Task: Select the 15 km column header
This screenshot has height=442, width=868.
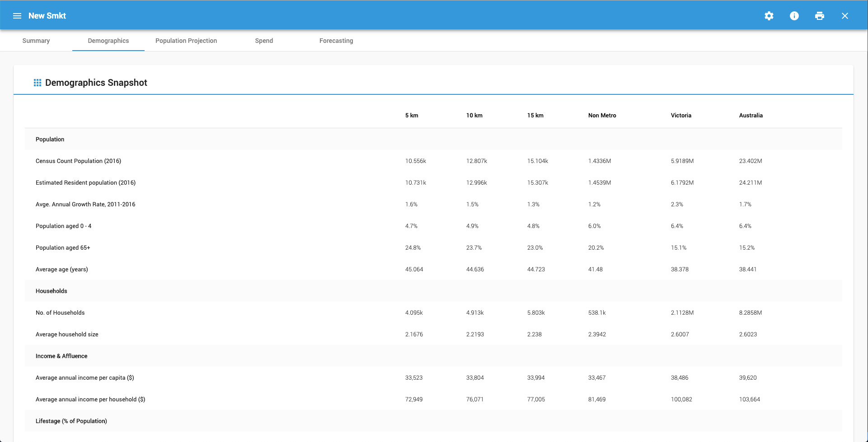Action: [x=535, y=116]
